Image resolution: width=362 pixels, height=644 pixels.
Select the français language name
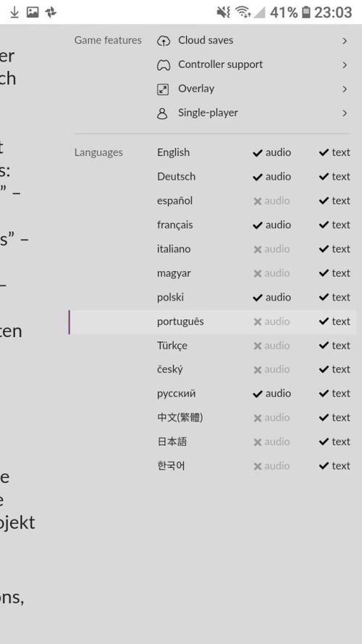click(174, 225)
